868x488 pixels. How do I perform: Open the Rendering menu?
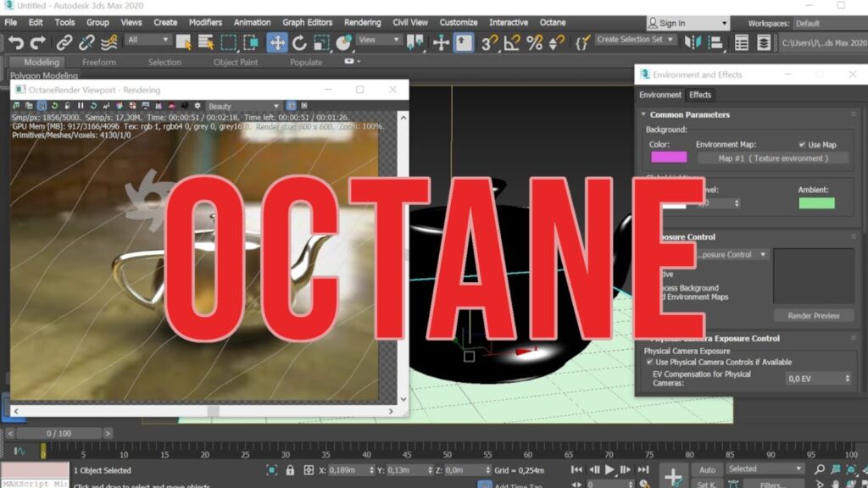click(363, 23)
